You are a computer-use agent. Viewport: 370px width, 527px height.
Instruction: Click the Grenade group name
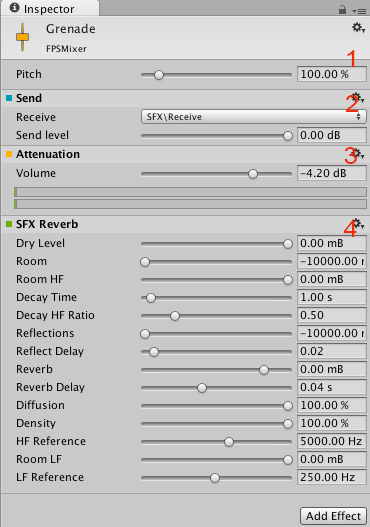click(71, 29)
